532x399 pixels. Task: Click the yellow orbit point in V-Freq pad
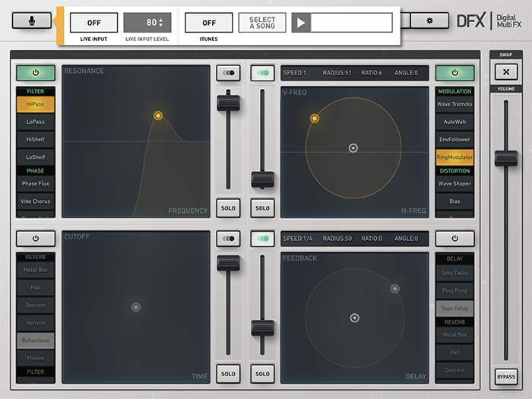315,118
